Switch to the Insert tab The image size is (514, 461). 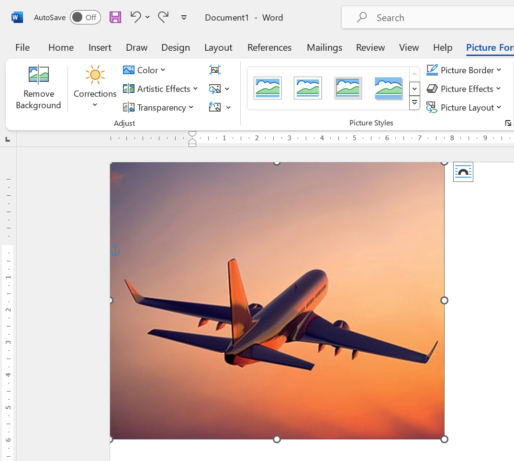coord(100,48)
